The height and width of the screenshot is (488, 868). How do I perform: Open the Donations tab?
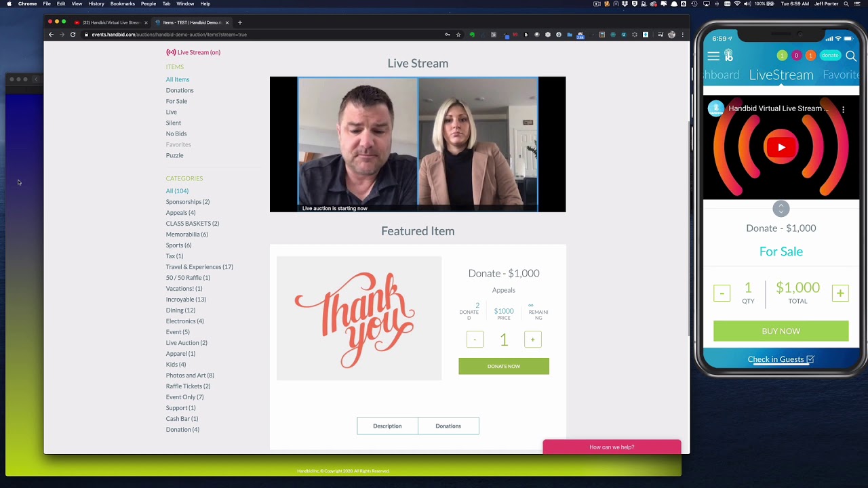[x=448, y=426]
